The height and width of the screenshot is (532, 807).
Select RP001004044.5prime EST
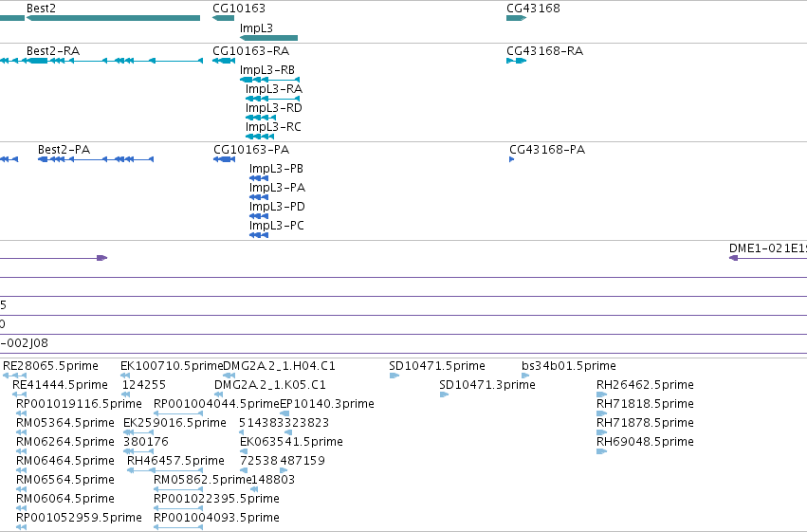(178, 413)
